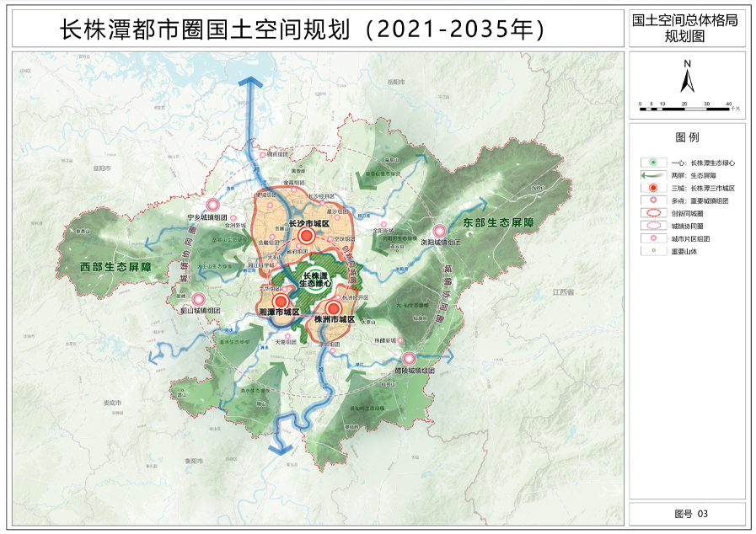
Task: Click the 两屏 生态屏障 legend arrow
Action: pos(653,175)
